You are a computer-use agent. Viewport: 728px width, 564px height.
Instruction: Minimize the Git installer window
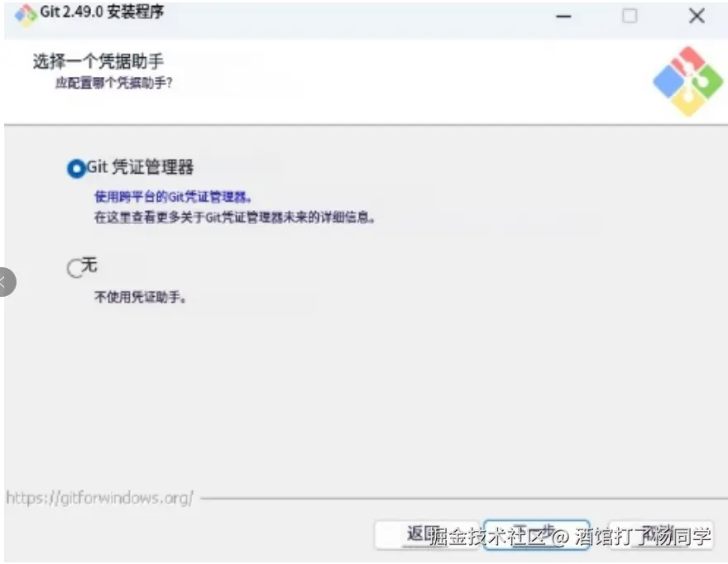coord(563,17)
